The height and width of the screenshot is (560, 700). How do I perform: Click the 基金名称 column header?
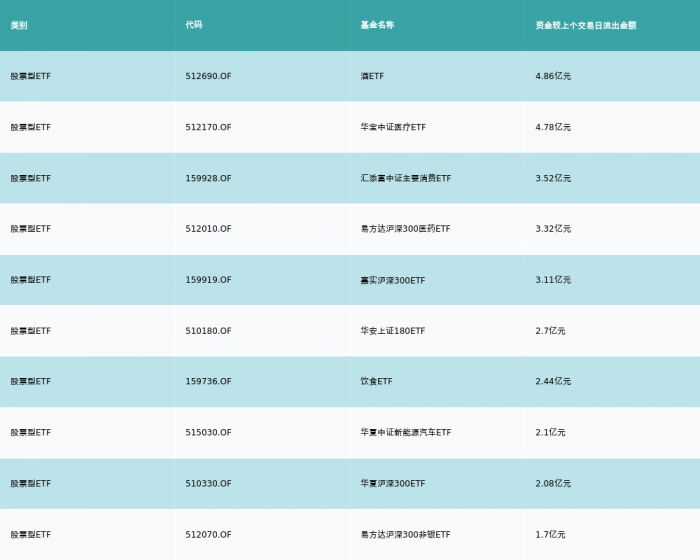(x=377, y=25)
